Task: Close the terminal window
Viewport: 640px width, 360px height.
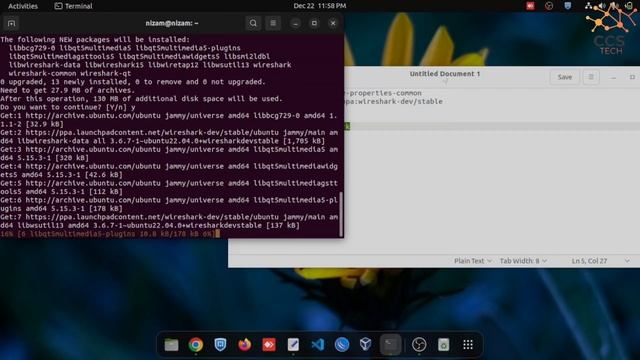Action: tap(333, 23)
